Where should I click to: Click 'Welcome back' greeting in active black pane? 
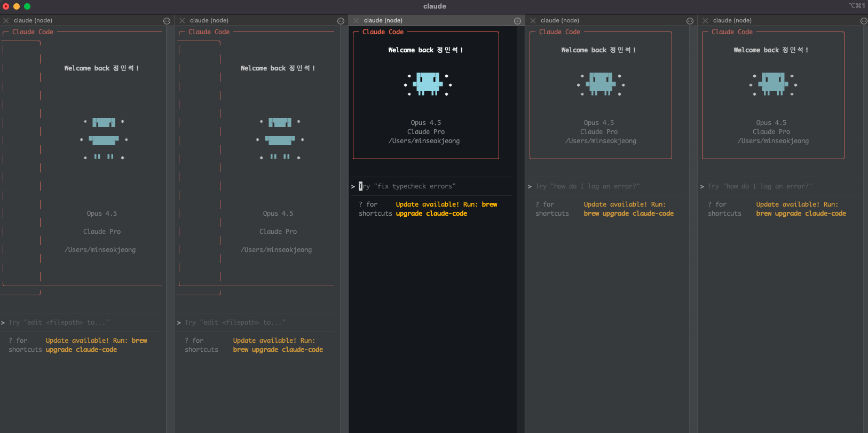click(411, 50)
